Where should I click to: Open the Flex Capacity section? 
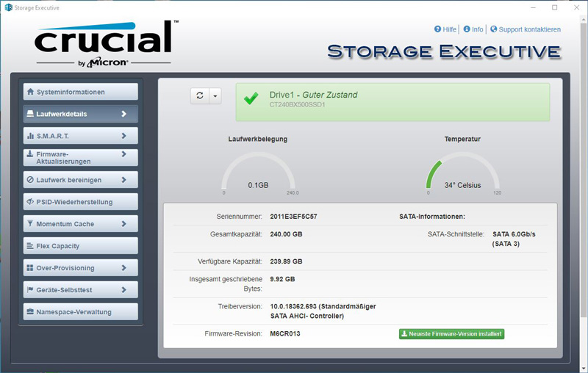click(81, 246)
